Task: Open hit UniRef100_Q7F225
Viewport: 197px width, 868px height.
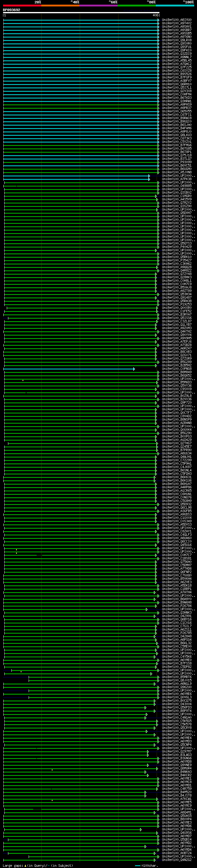Action: click(177, 67)
